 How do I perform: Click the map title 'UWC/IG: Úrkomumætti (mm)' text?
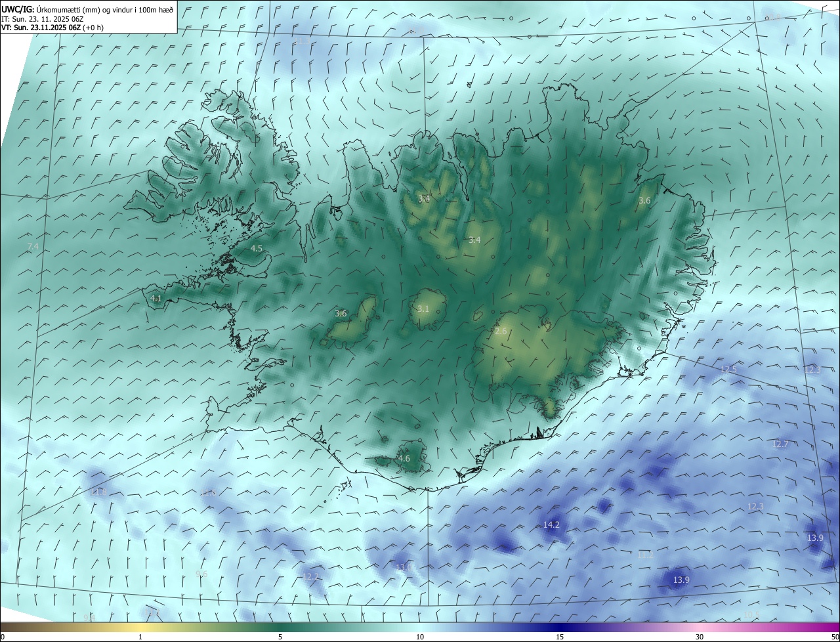[x=51, y=10]
